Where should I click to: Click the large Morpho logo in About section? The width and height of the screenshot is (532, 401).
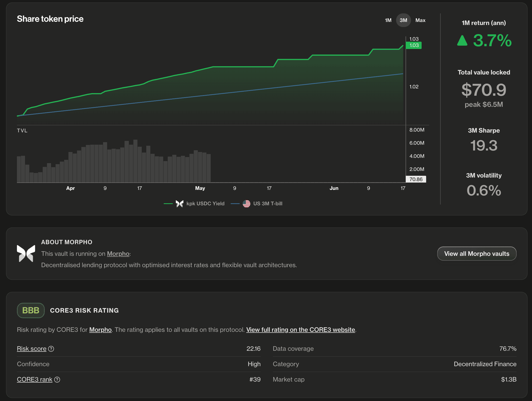click(26, 254)
